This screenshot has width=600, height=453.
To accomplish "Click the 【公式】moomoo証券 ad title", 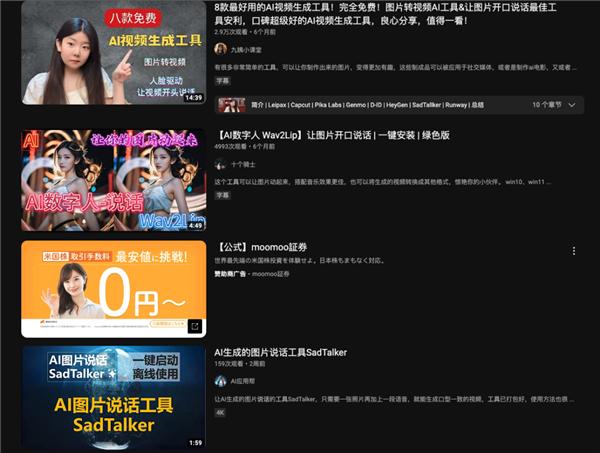I will [x=261, y=247].
